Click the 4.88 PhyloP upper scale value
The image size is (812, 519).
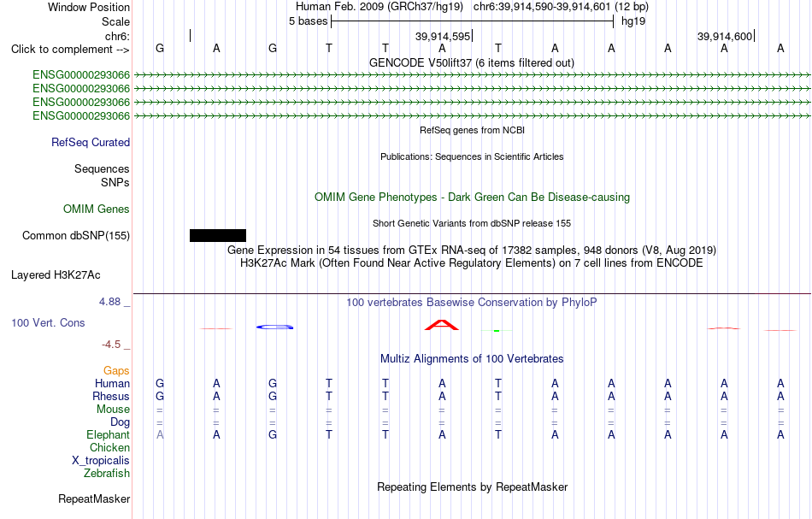110,302
